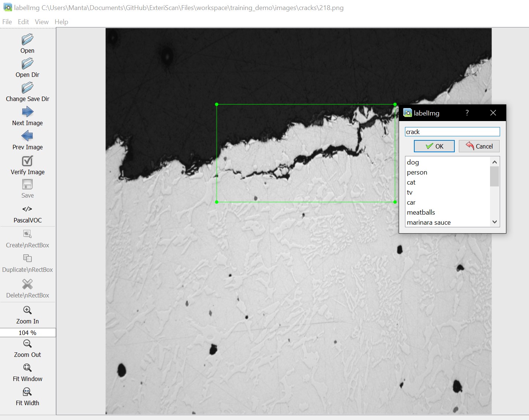
Task: Click bottom-left vertex of green box
Action: coord(217,202)
